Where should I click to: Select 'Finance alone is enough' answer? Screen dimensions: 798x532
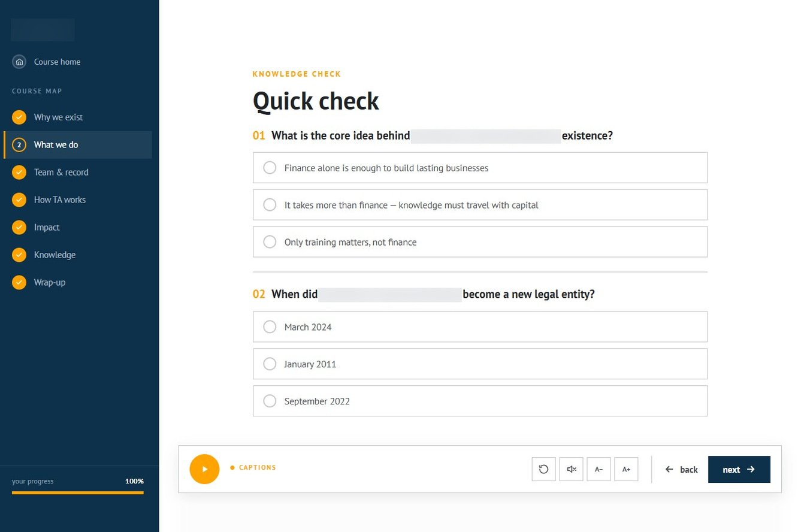coord(480,168)
